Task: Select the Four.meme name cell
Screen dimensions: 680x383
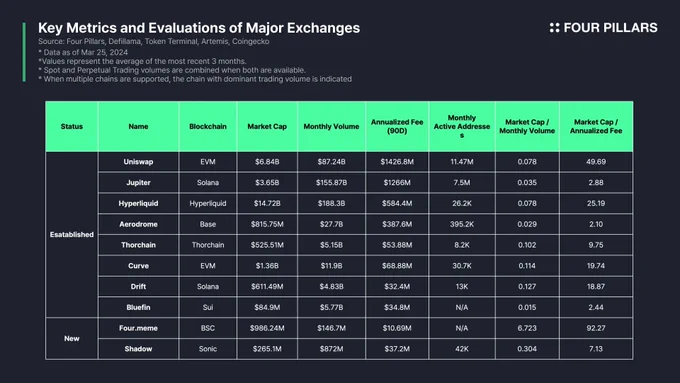Action: (x=138, y=328)
